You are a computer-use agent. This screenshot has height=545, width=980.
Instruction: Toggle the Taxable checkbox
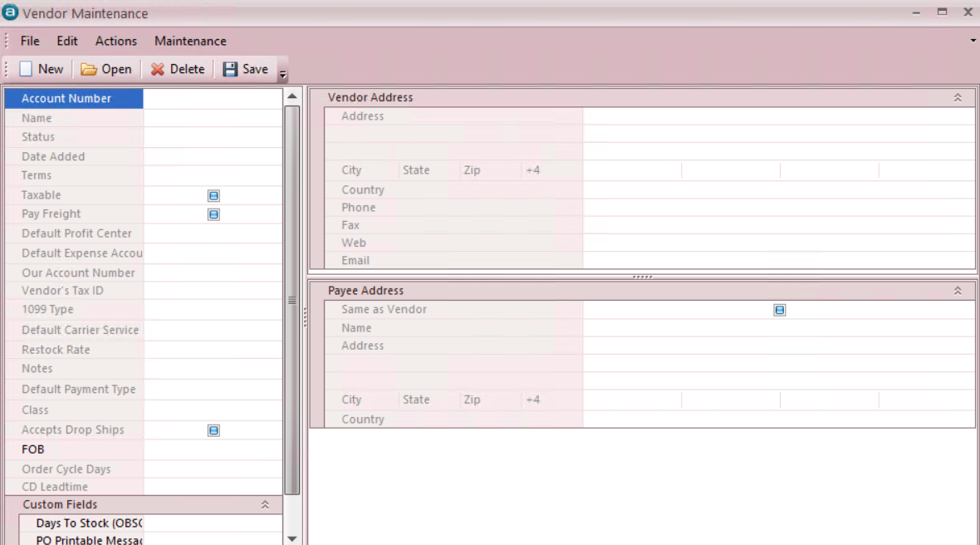click(x=213, y=195)
